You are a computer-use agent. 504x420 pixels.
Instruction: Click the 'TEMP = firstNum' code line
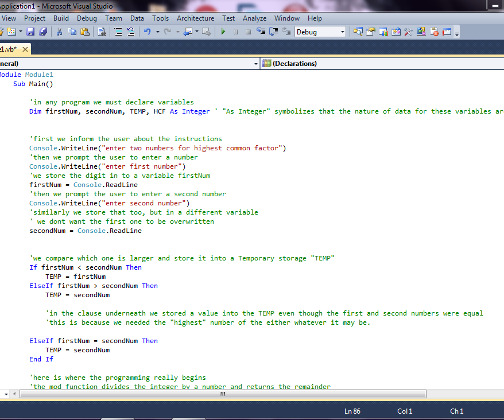tap(76, 277)
